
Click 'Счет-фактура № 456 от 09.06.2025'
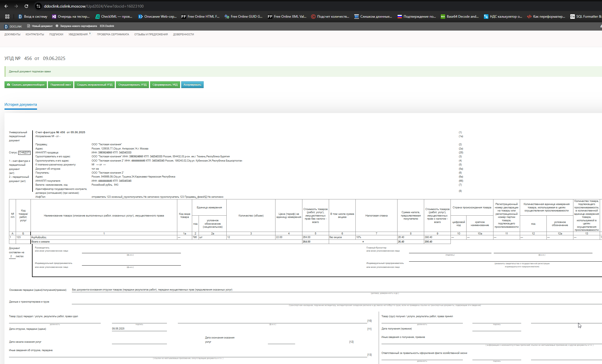pyautogui.click(x=60, y=132)
